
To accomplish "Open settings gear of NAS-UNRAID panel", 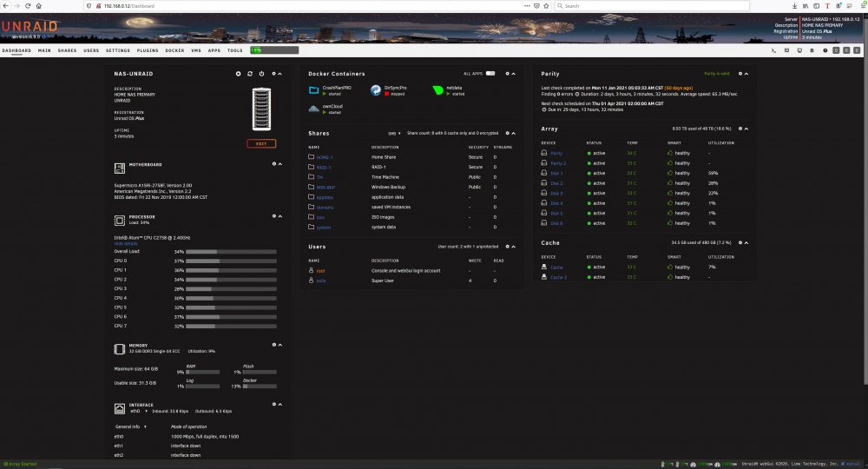I will tap(273, 74).
